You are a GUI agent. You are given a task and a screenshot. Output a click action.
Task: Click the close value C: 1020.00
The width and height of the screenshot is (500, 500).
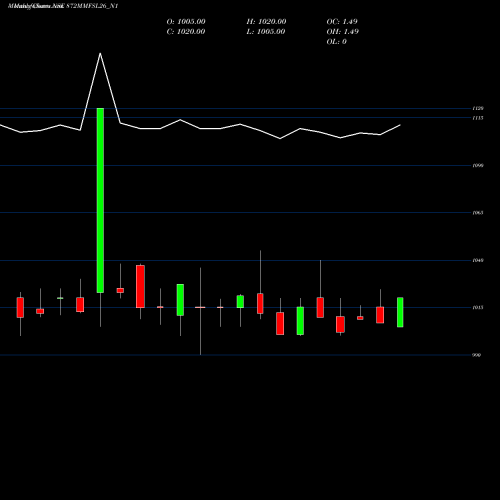click(x=186, y=32)
